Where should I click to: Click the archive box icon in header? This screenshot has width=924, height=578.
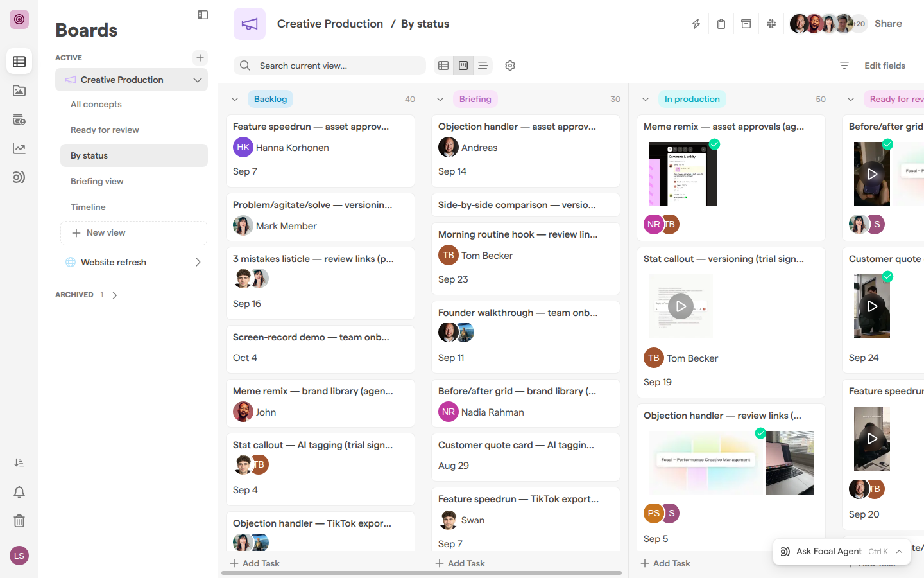746,24
